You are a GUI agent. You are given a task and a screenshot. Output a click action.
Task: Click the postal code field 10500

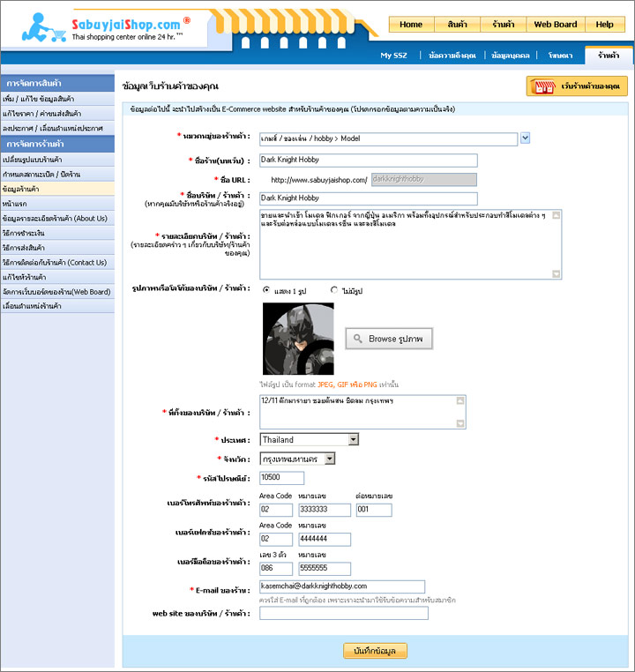click(282, 478)
